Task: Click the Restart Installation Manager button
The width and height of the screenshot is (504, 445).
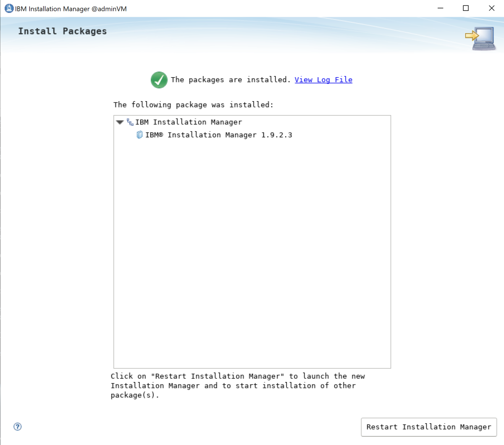Action: [x=428, y=427]
